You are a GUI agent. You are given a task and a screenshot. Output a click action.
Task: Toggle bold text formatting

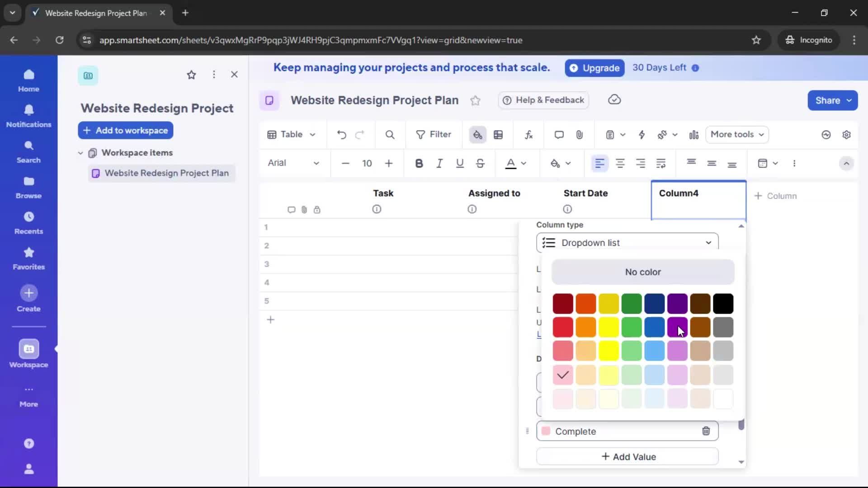point(419,163)
